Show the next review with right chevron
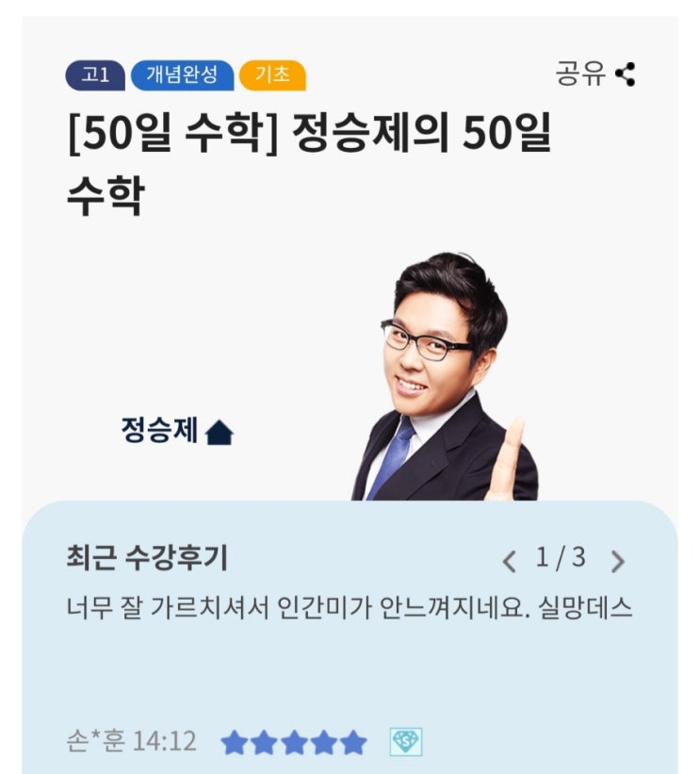Viewport: 700px width, 774px height. click(617, 561)
